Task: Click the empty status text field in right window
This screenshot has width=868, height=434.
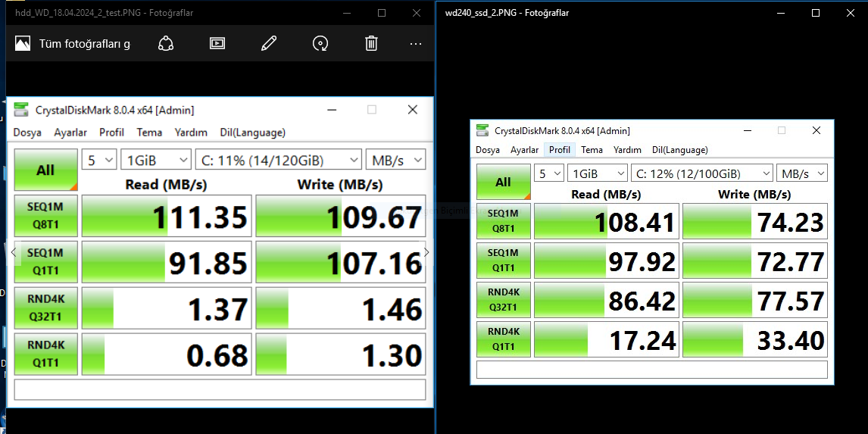Action: [x=651, y=369]
